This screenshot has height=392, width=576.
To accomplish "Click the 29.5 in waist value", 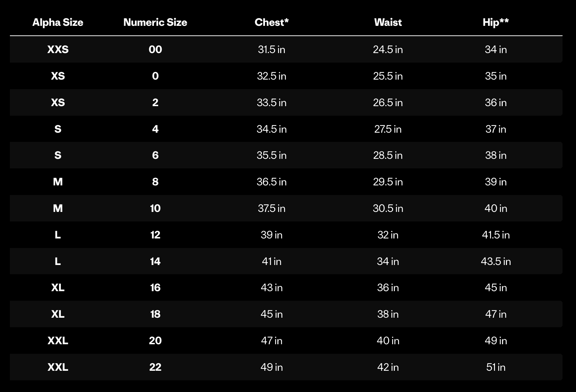I will point(388,182).
